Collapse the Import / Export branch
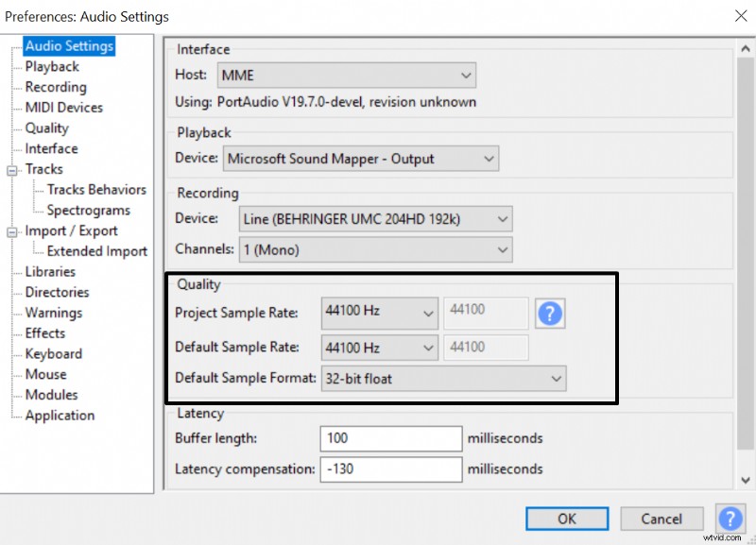Screen dimensions: 756x545 (13, 230)
